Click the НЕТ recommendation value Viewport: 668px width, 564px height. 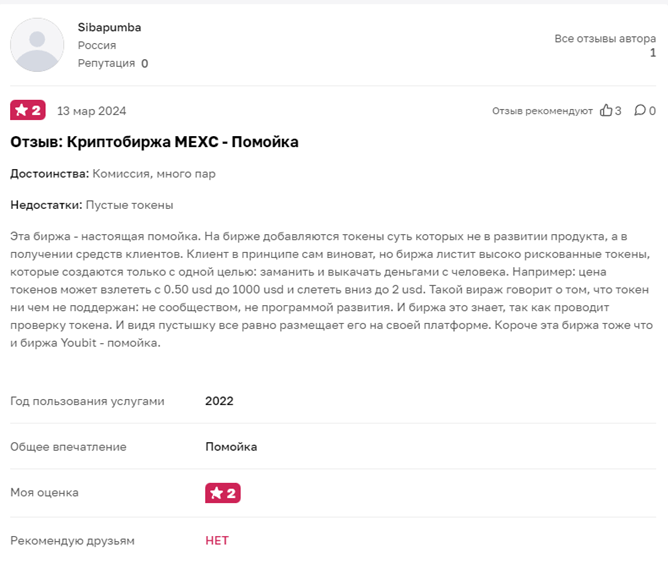217,541
